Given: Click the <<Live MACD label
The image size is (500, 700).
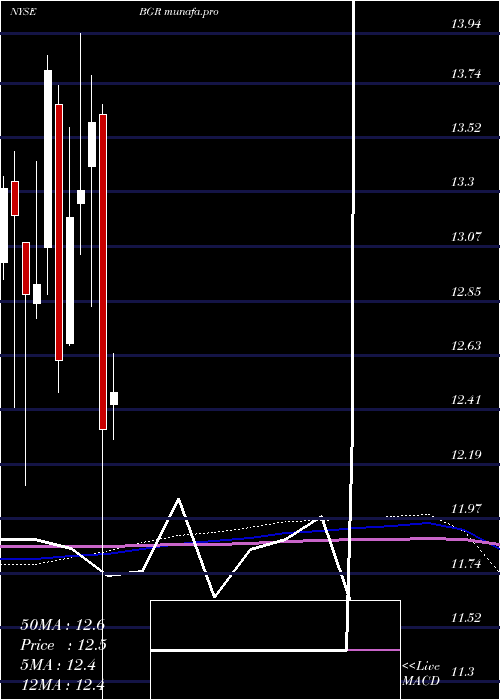Looking at the screenshot, I should (421, 674).
